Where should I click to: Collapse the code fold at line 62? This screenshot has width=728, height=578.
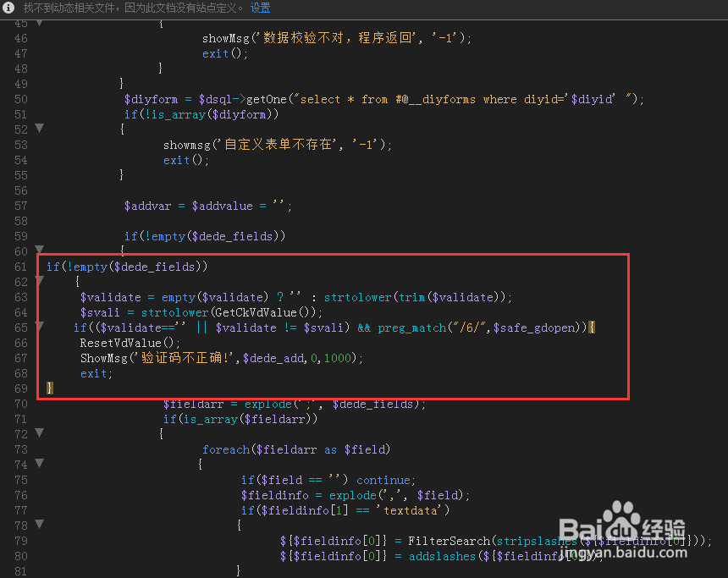40,280
